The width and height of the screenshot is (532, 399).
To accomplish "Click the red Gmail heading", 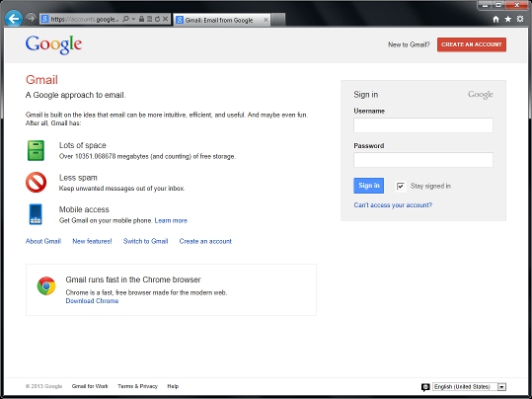I will [x=41, y=80].
